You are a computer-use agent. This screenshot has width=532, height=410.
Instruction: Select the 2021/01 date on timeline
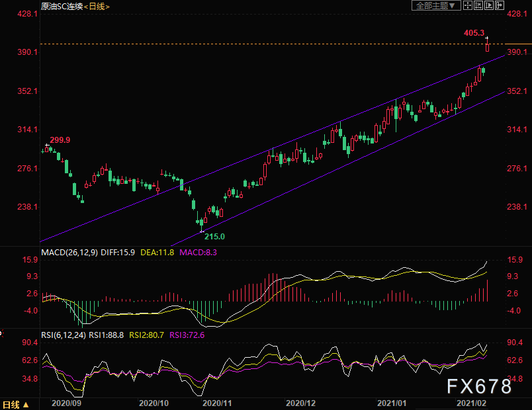pos(392,403)
